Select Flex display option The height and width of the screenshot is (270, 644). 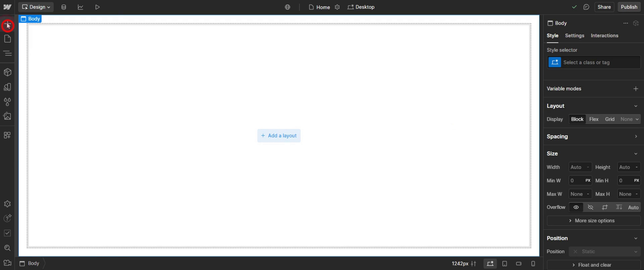[x=594, y=119]
